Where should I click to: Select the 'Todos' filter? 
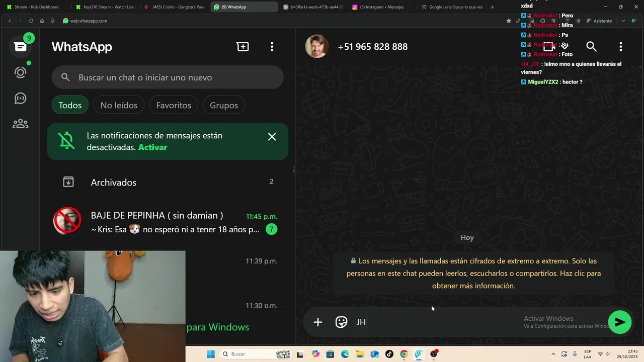70,105
